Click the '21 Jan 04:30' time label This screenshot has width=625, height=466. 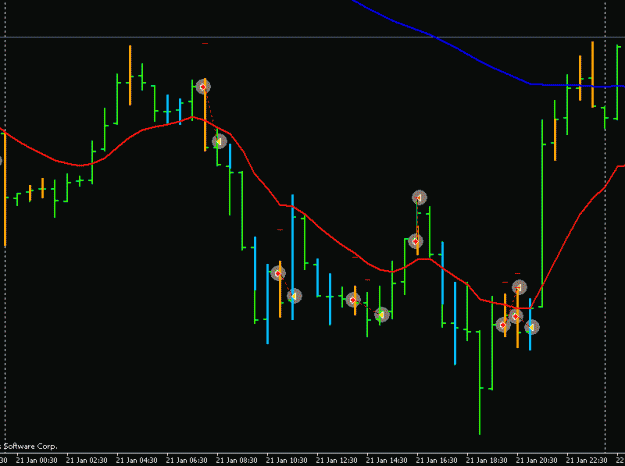(x=137, y=460)
